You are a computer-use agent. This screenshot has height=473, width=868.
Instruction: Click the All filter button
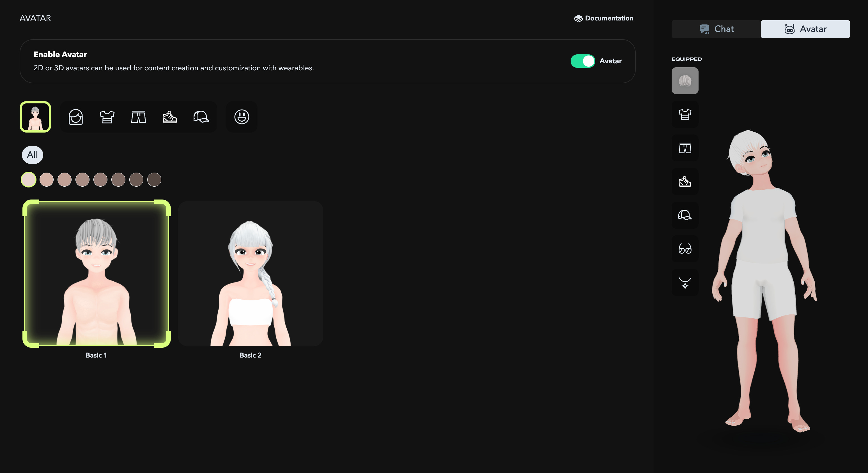click(32, 155)
